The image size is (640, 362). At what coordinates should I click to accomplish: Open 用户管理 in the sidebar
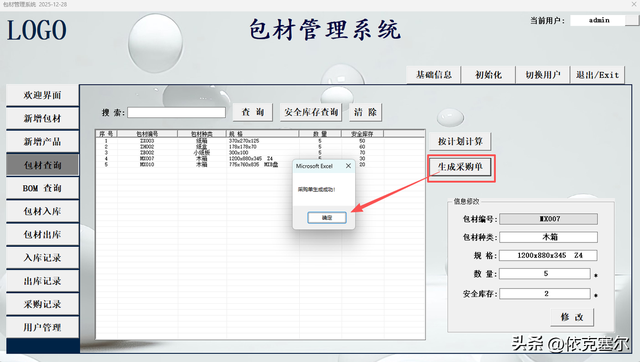click(42, 327)
